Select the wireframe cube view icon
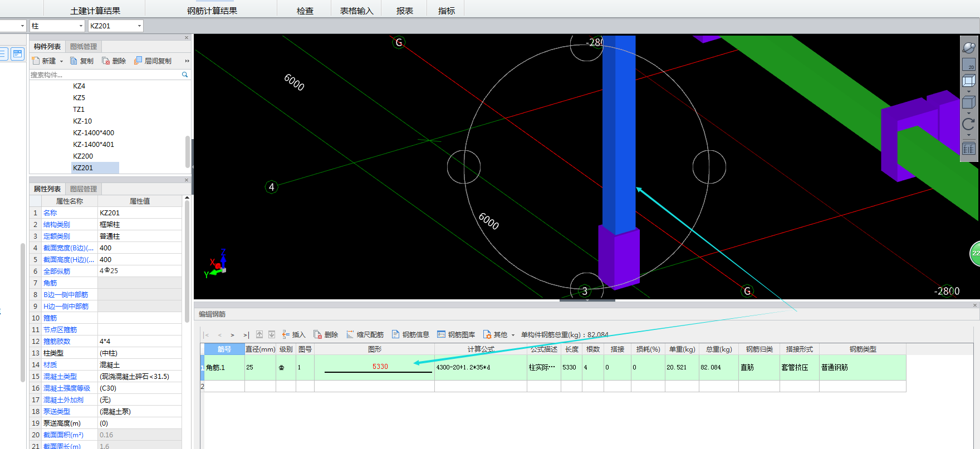Viewport: 980px width, 449px height. (x=969, y=81)
